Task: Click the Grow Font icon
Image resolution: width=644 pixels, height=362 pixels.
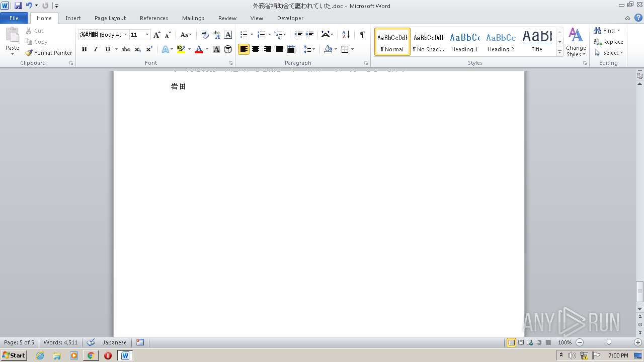Action: click(157, 35)
